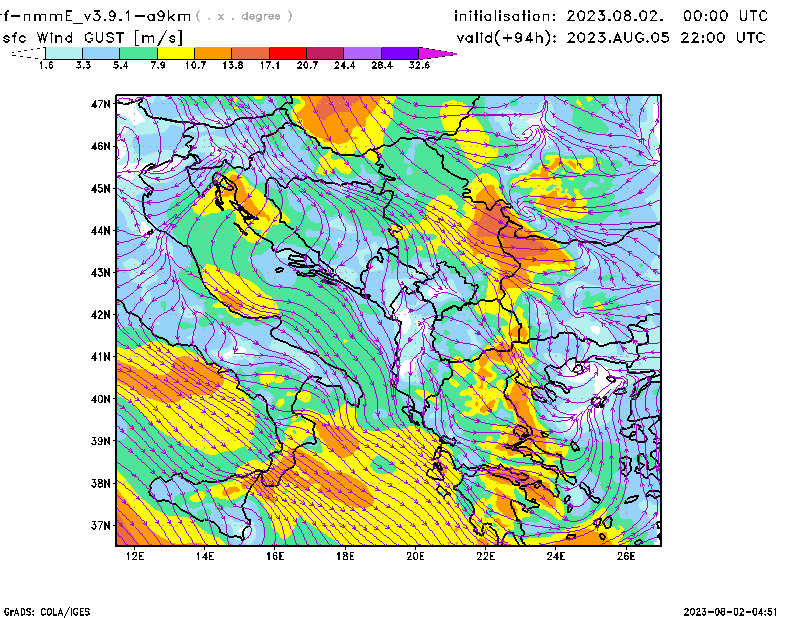This screenshot has width=800, height=618.
Task: Click the light blue legend swatch (3.3–5.4)
Action: 101,53
